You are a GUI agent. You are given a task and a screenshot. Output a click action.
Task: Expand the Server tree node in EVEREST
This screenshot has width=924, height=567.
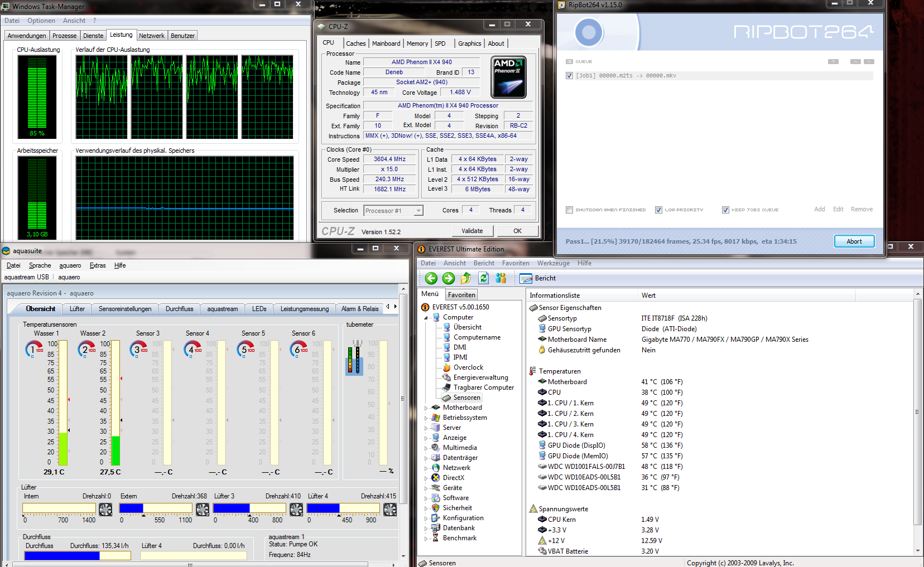tap(426, 428)
